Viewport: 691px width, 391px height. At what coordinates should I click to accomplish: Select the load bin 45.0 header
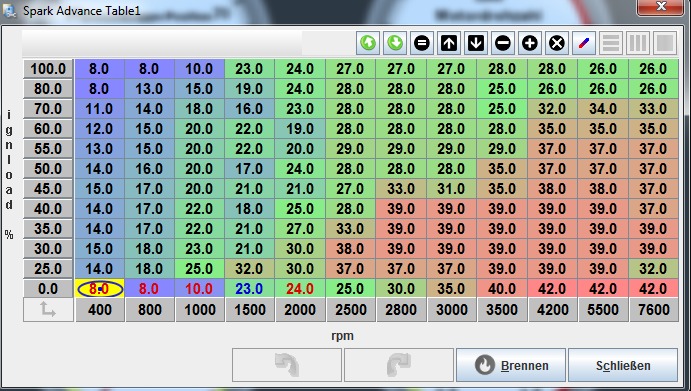click(x=48, y=189)
